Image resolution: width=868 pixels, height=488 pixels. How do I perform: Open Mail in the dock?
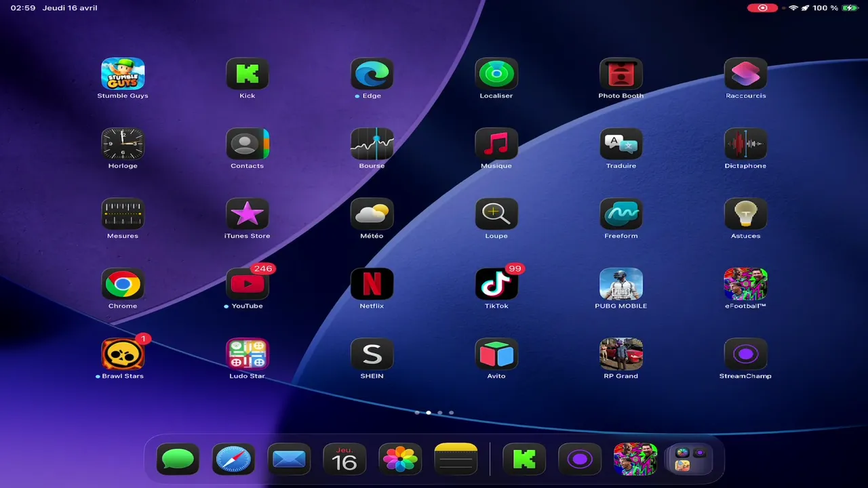click(x=290, y=460)
